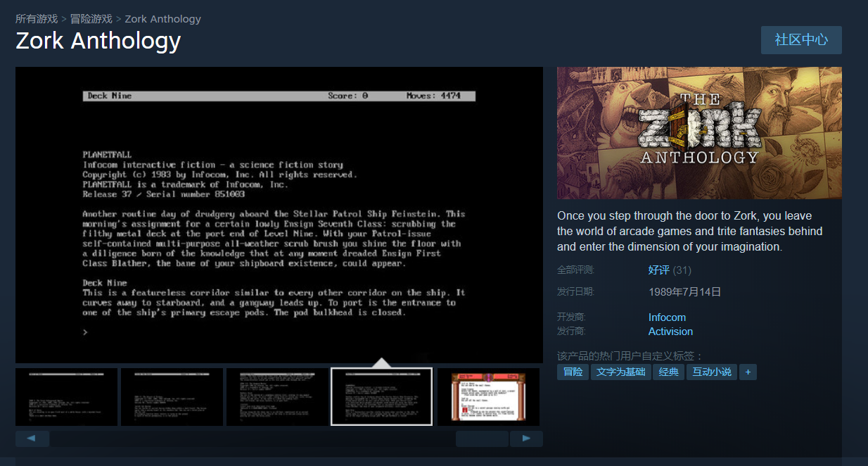This screenshot has height=466, width=868.
Task: Click the Zork Anthology breadcrumb link
Action: 162,19
